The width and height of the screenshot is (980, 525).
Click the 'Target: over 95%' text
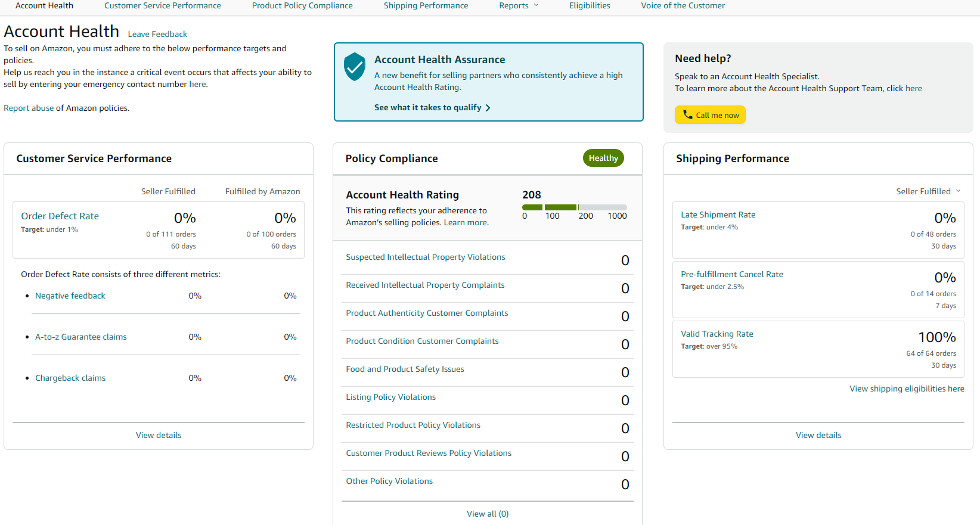pyautogui.click(x=709, y=346)
